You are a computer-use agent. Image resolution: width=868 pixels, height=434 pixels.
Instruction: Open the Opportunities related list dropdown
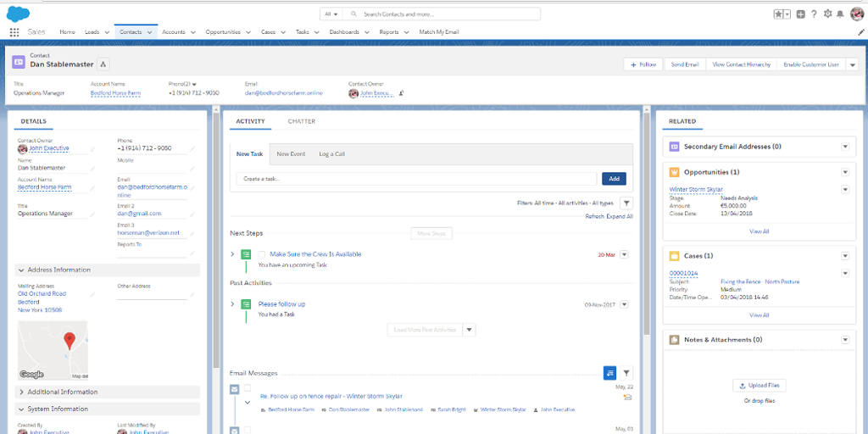(844, 172)
